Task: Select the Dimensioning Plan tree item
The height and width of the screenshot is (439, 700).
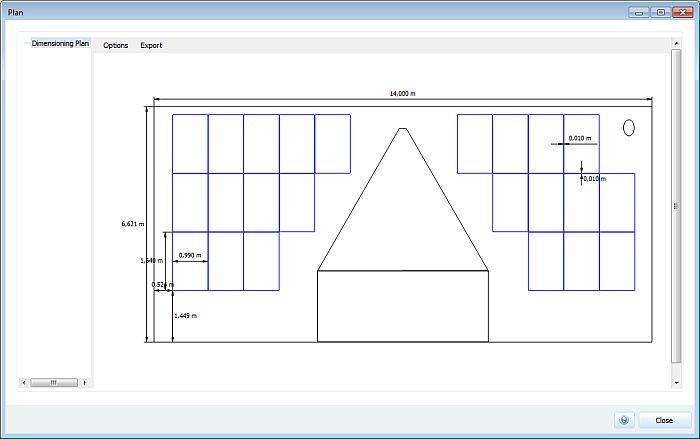Action: tap(60, 43)
